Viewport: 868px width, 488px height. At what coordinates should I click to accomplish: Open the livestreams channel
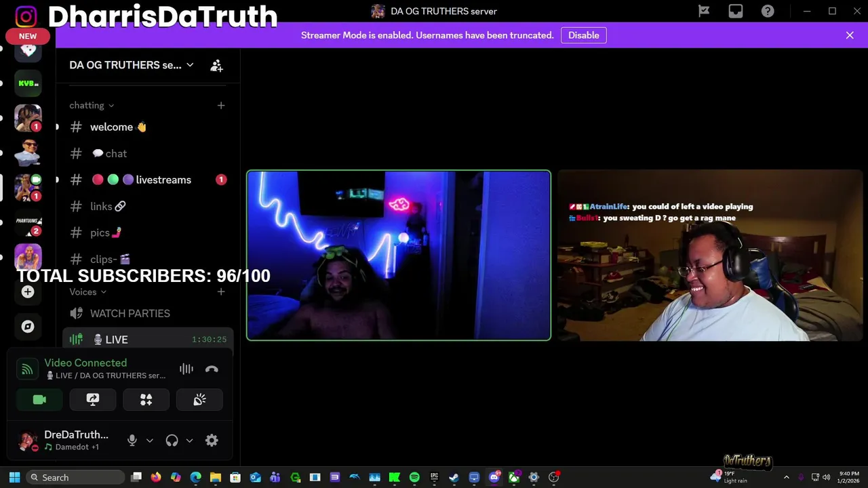click(148, 180)
